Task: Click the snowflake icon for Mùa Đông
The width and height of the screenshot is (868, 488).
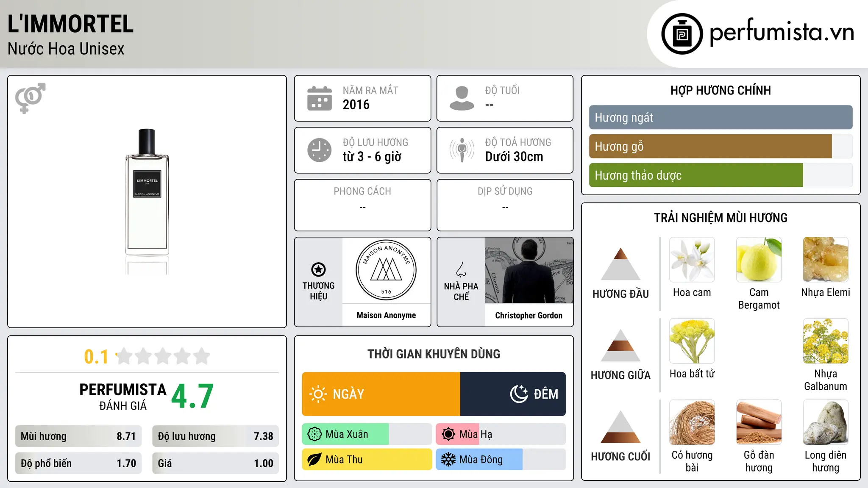Action: [448, 460]
